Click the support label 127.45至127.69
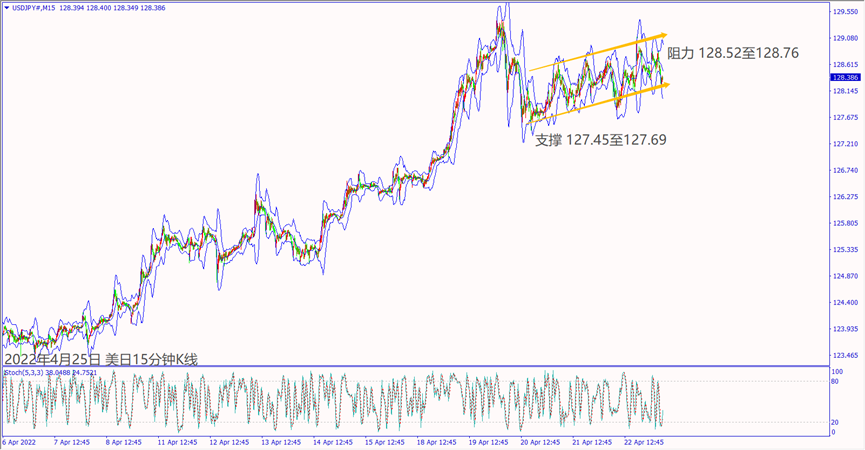The width and height of the screenshot is (865, 450). pyautogui.click(x=601, y=140)
